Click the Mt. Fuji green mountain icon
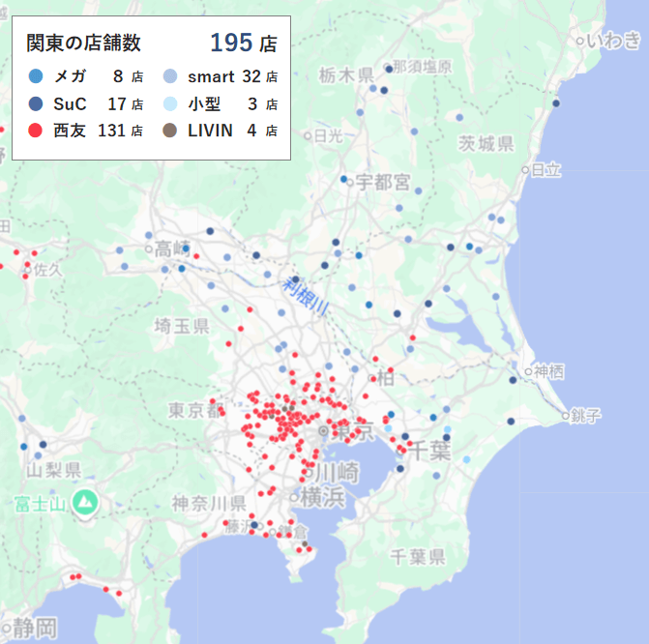This screenshot has height=644, width=649. (86, 502)
